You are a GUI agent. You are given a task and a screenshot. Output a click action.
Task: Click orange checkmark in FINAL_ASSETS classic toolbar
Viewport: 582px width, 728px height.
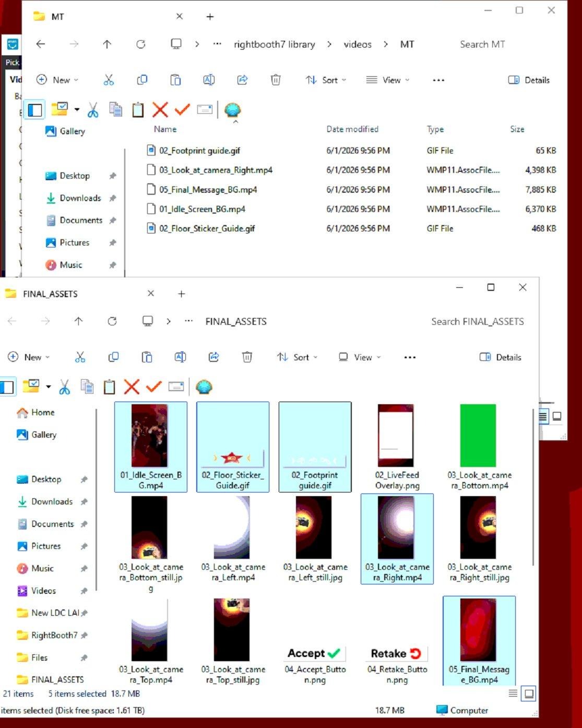point(153,387)
